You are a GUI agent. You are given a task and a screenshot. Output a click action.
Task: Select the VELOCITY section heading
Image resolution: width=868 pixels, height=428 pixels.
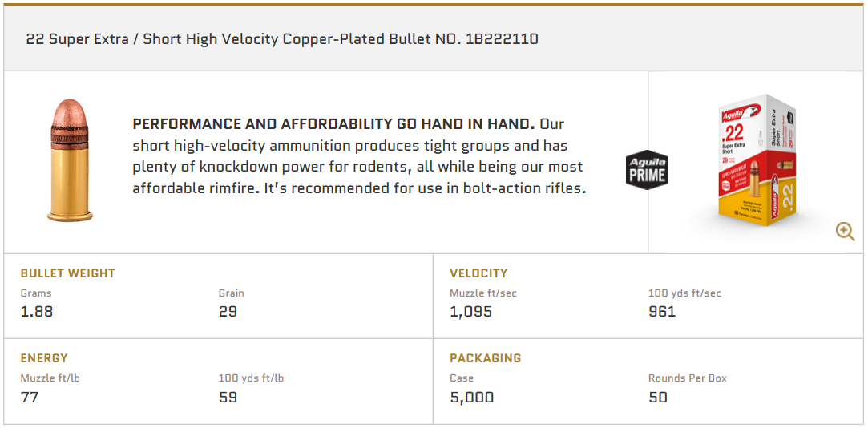pos(478,273)
